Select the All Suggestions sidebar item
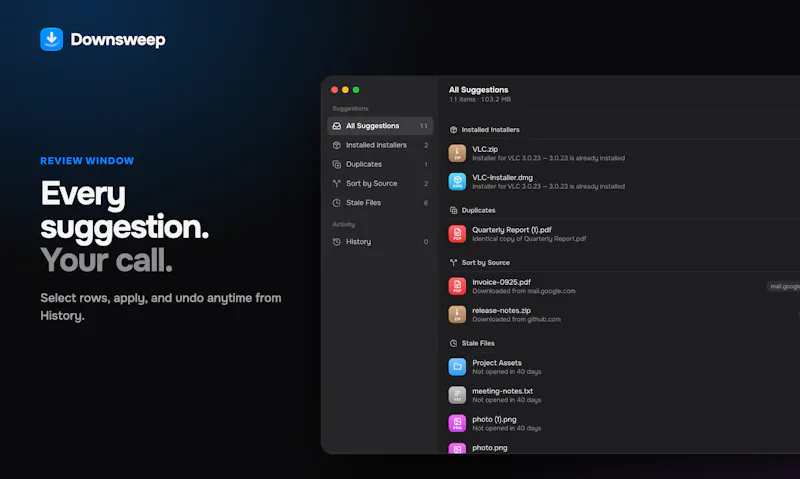The height and width of the screenshot is (479, 800). [x=380, y=126]
